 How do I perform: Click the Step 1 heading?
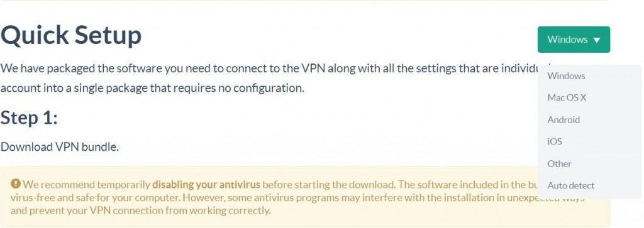pyautogui.click(x=29, y=118)
